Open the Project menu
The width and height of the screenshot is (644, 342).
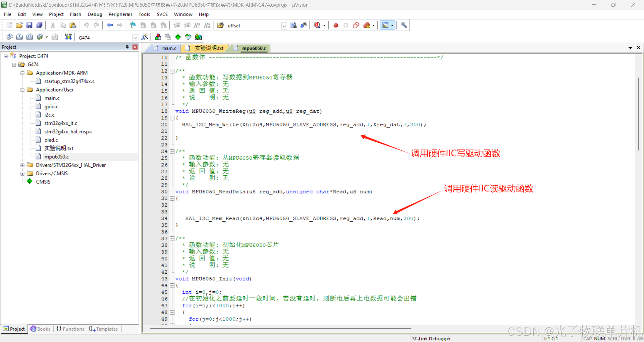tap(56, 14)
